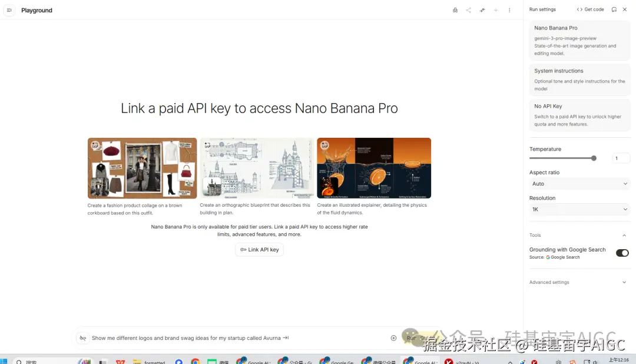Screen dimensions: 636x364
Task: Toggle the navigation menu beside Playground
Action: click(x=9, y=10)
